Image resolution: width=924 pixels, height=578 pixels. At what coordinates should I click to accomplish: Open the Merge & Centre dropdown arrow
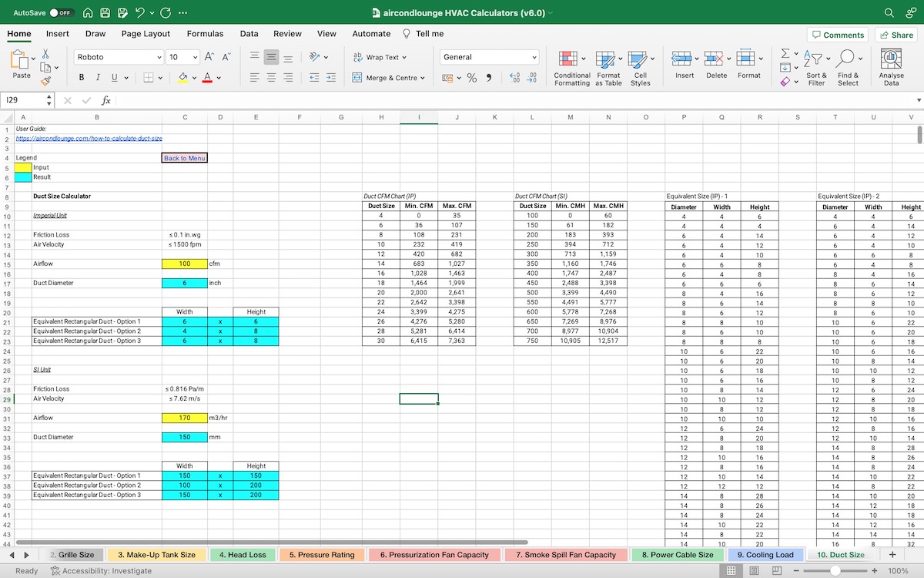[422, 78]
